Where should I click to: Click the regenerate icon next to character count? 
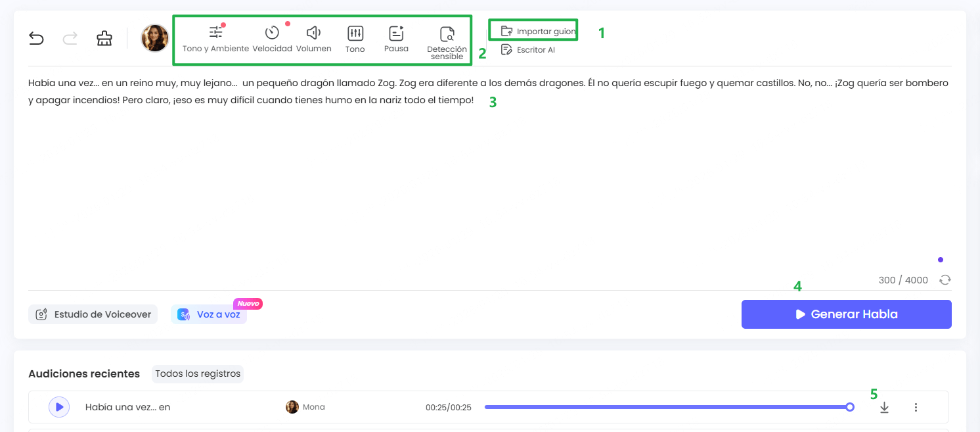[945, 279]
